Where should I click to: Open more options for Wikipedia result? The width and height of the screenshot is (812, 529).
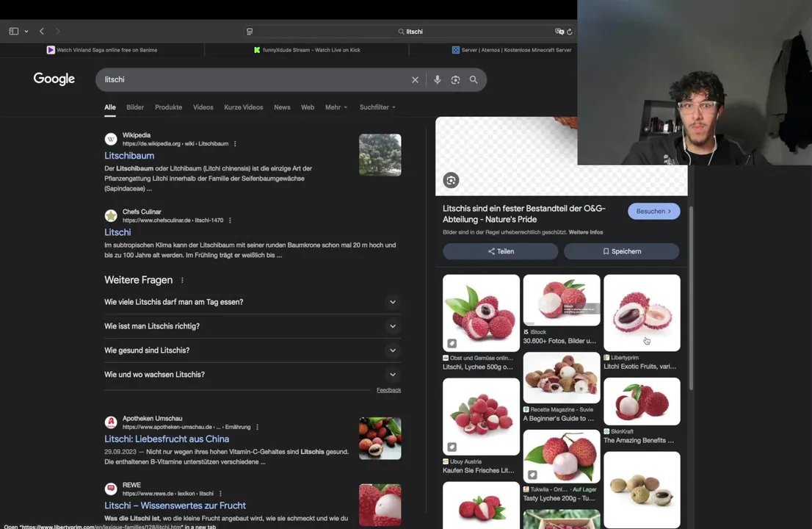[x=235, y=143]
